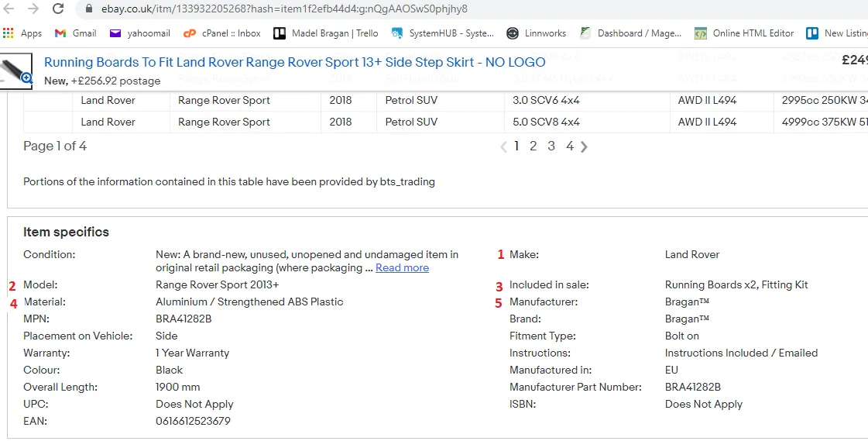Click the MPN value 'BRA41282B'
The height and width of the screenshot is (448, 868).
pyautogui.click(x=184, y=319)
